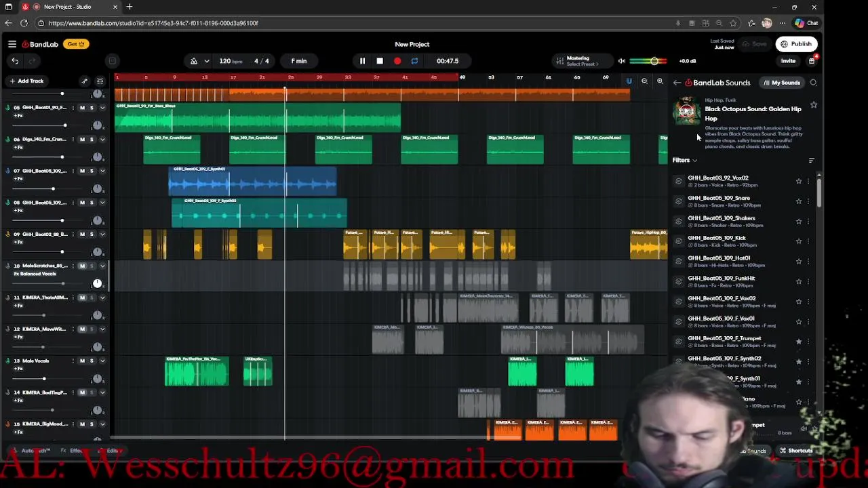This screenshot has height=488, width=868.
Task: Open the BandLab hamburger menu
Action: pos(12,44)
